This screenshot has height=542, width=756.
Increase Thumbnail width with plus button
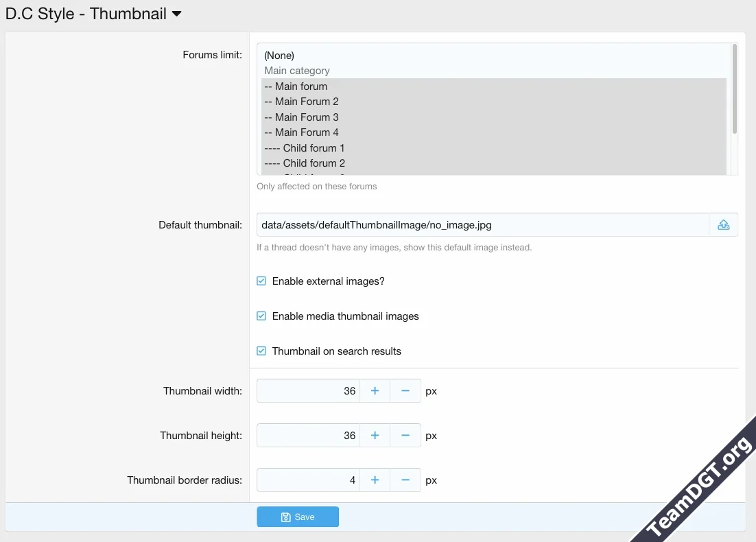pos(375,391)
